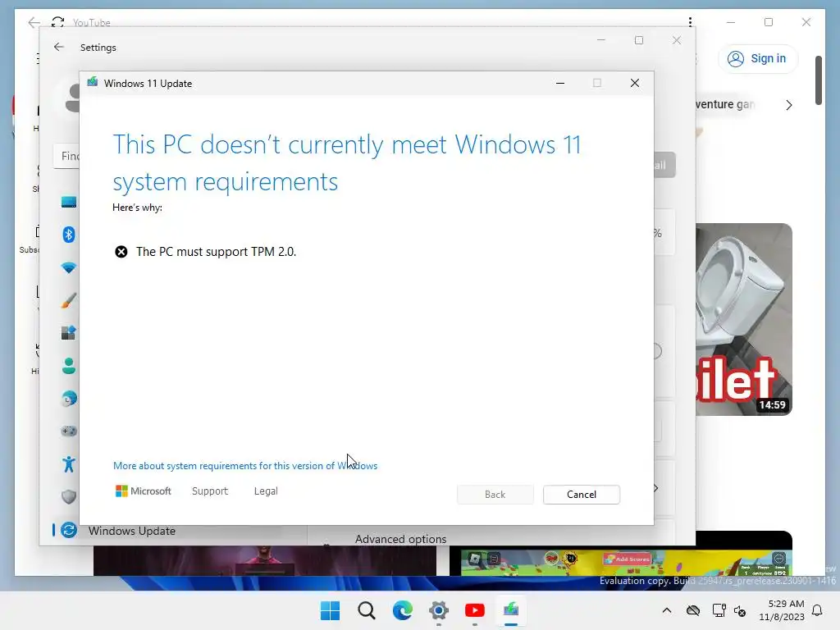Open clock and date 5:29 AM
Screen dimensions: 840x630
(782, 610)
